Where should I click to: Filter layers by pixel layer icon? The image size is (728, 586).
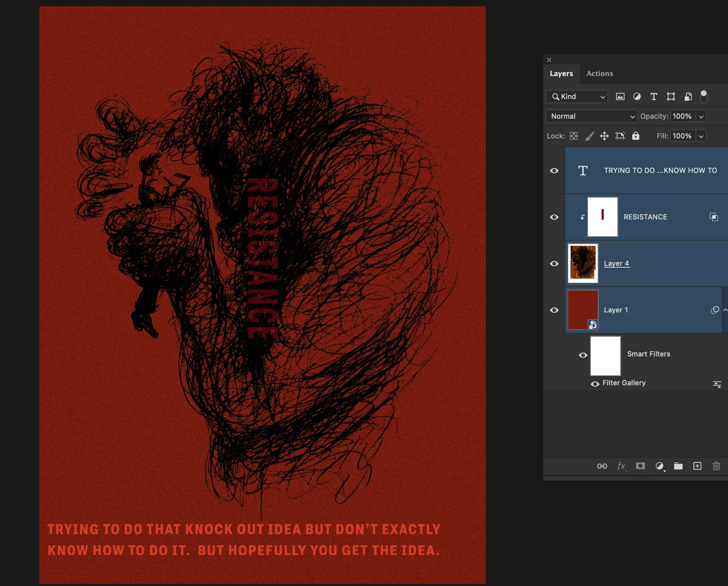pos(620,96)
